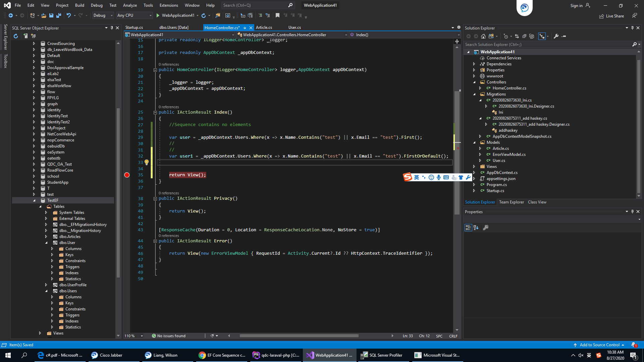Viewport: 644px width, 362px height.
Task: Toggle auto-hide pin of Solution Explorer
Action: click(632, 28)
